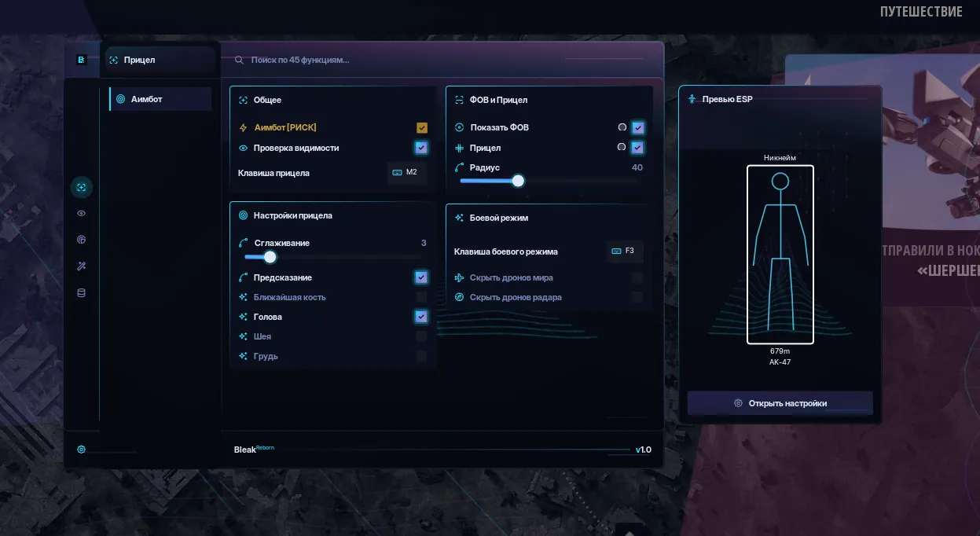Click the Сглаживание slider handle
Viewport: 980px width, 536px height.
point(270,257)
